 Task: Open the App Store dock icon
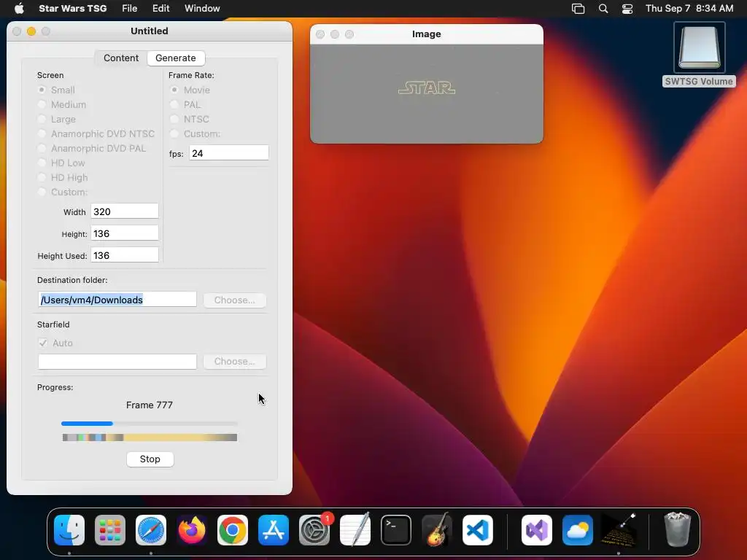pyautogui.click(x=274, y=530)
